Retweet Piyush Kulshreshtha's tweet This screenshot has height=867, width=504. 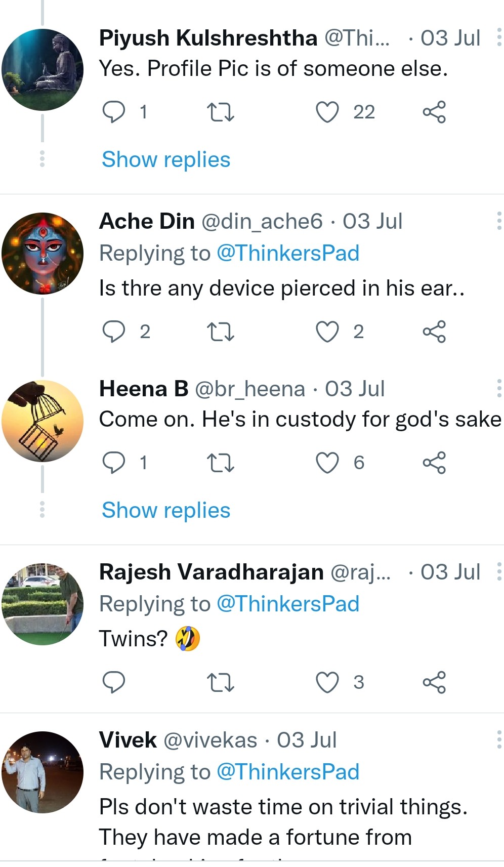221,112
